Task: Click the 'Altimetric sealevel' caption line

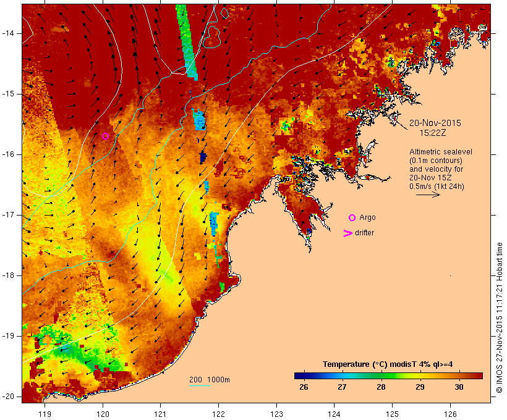Action: [441, 152]
